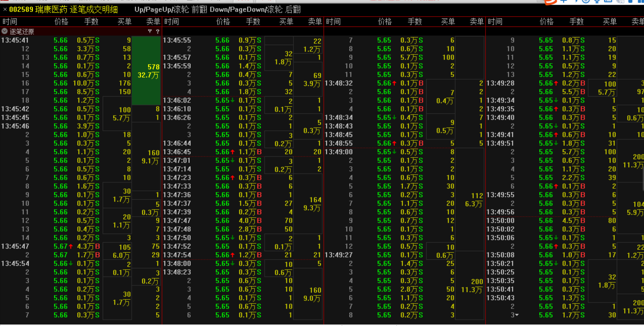Click the Sogou input method logo

coord(550,2)
